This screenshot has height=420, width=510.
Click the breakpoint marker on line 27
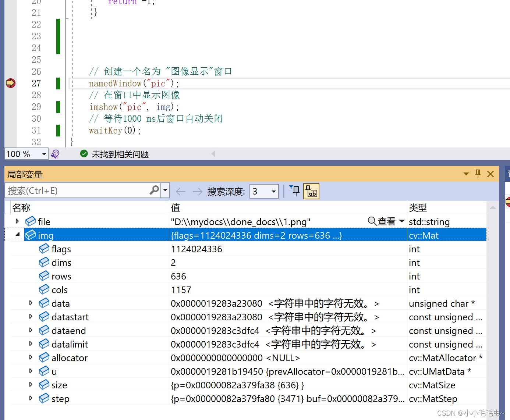coord(11,83)
